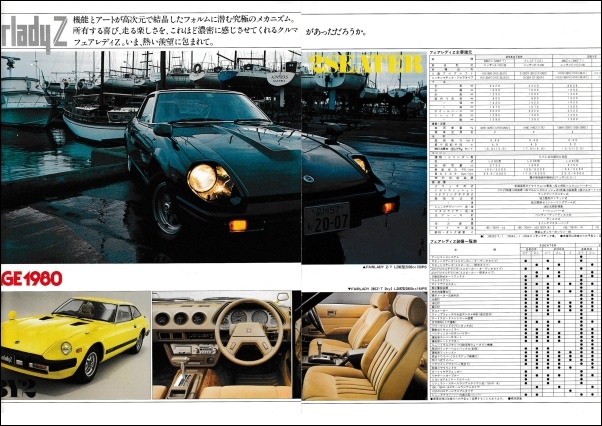Select the beige seats interior photo
The height and width of the screenshot is (426, 602).
[364, 346]
